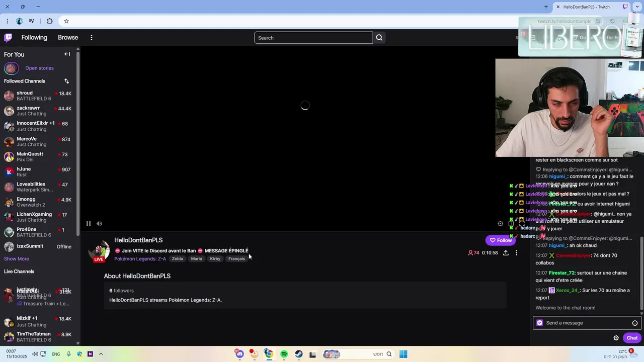The image size is (644, 362).
Task: Open Discord from taskbar
Action: [x=239, y=354]
